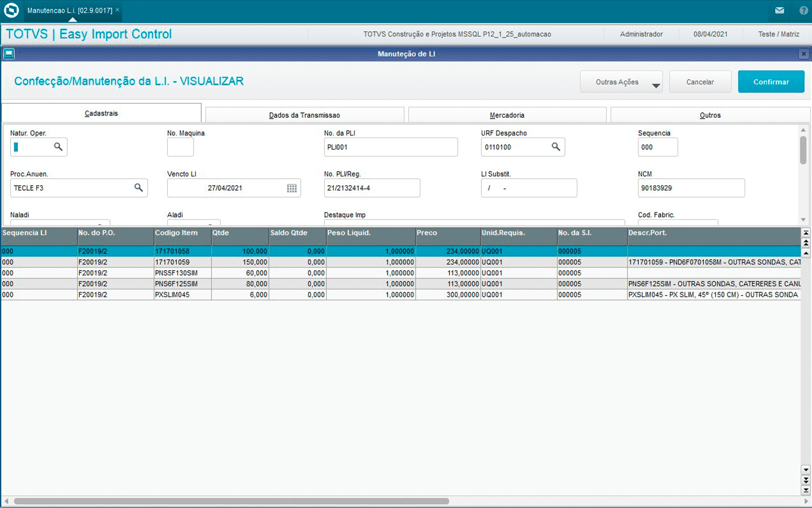
Task: Select the Outros tab
Action: click(x=710, y=115)
